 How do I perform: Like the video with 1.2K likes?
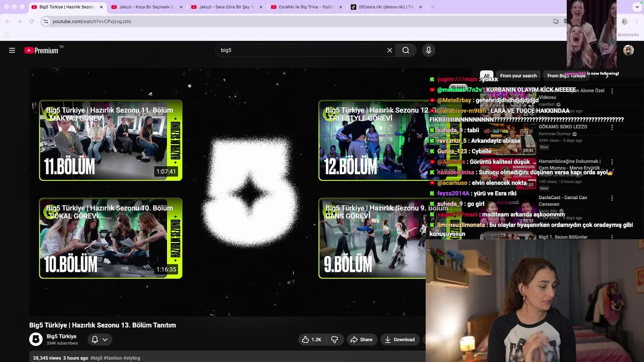[x=311, y=339]
